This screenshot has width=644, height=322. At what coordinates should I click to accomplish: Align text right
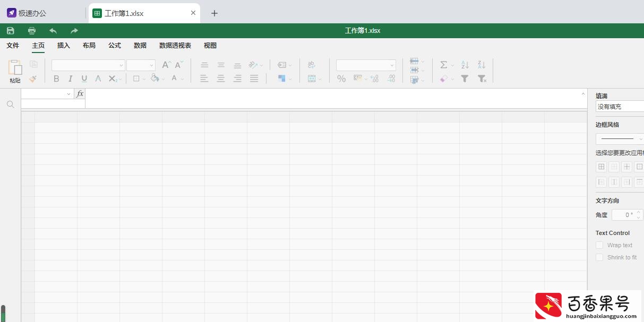tap(237, 79)
